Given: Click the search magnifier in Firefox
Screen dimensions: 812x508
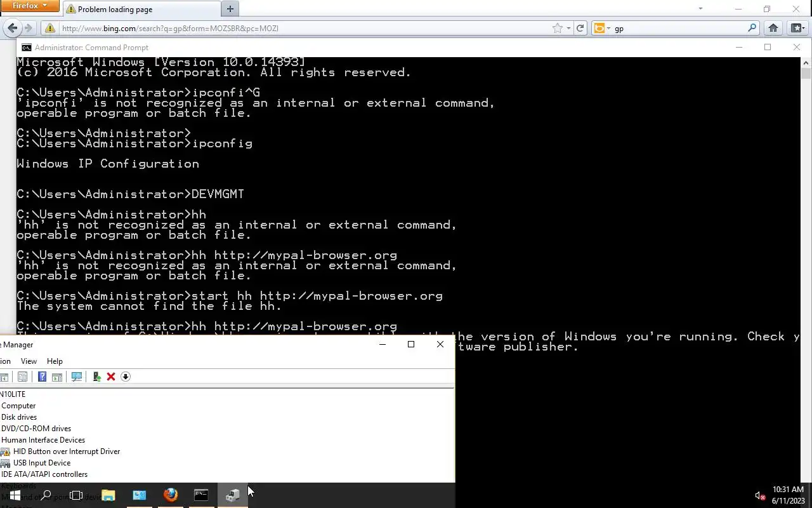Looking at the screenshot, I should [x=752, y=28].
